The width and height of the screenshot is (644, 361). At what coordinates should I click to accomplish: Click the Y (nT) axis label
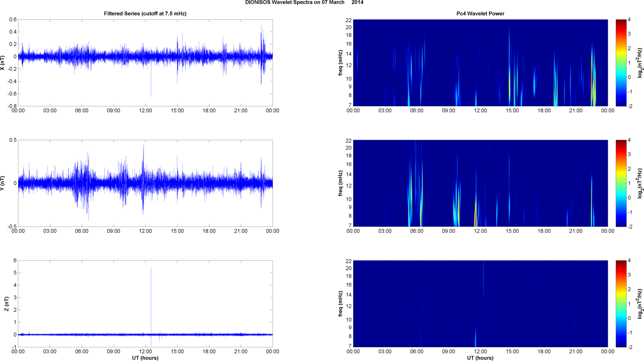point(3,183)
